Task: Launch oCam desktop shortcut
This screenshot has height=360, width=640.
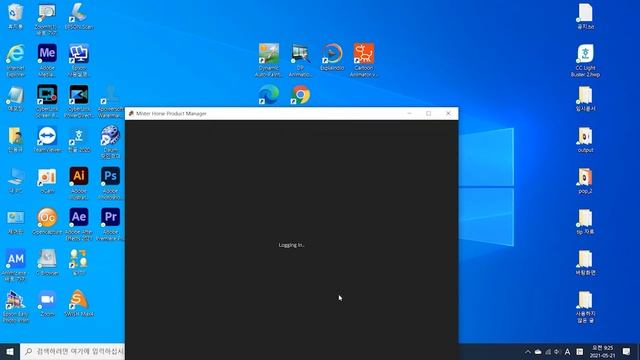Action: point(47,180)
